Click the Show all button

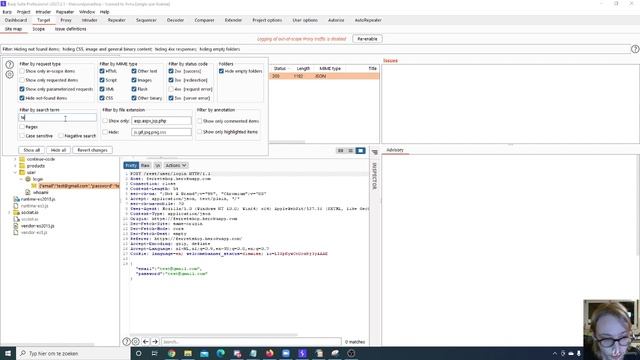coord(31,150)
